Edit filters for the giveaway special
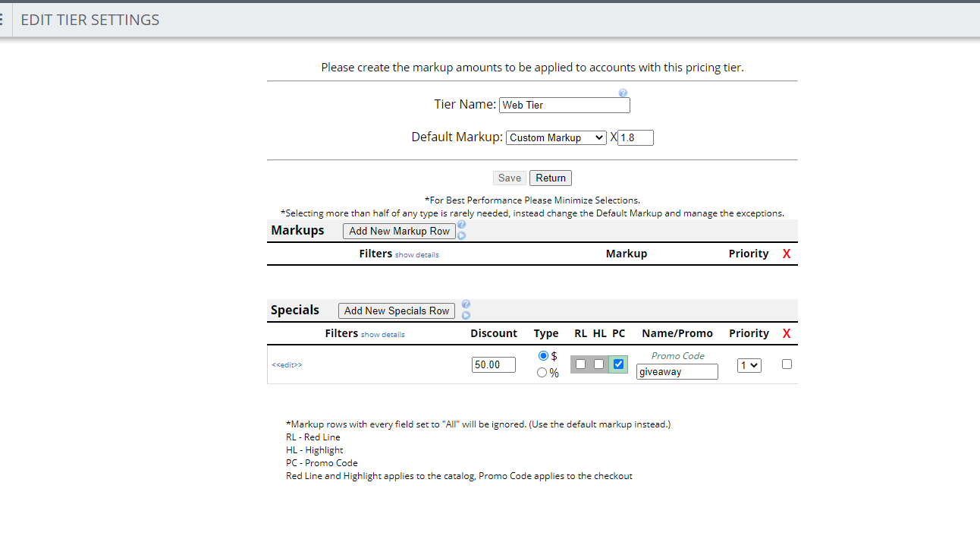The height and width of the screenshot is (536, 980). pyautogui.click(x=287, y=365)
